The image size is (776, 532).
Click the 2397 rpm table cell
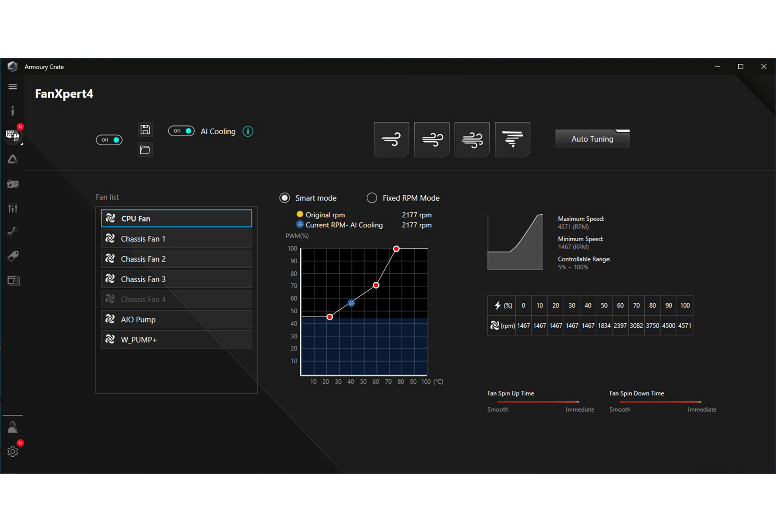620,325
